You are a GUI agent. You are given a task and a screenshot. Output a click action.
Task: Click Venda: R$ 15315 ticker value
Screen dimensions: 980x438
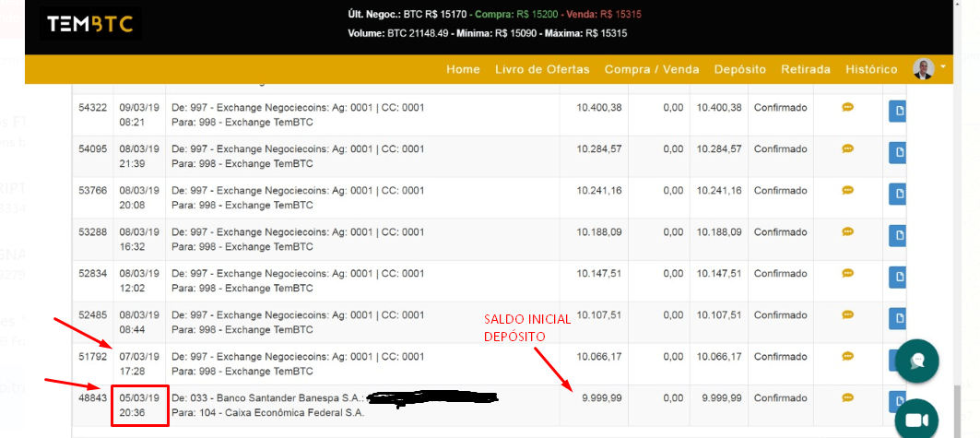(604, 14)
